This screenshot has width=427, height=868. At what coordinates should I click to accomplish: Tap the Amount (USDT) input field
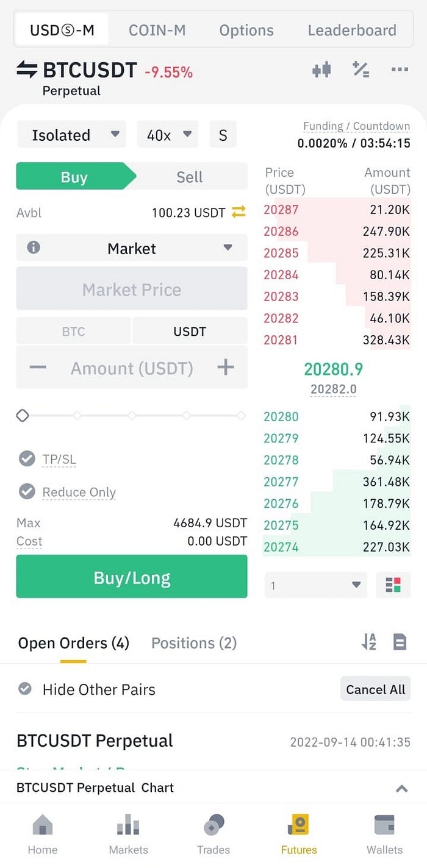pos(132,368)
